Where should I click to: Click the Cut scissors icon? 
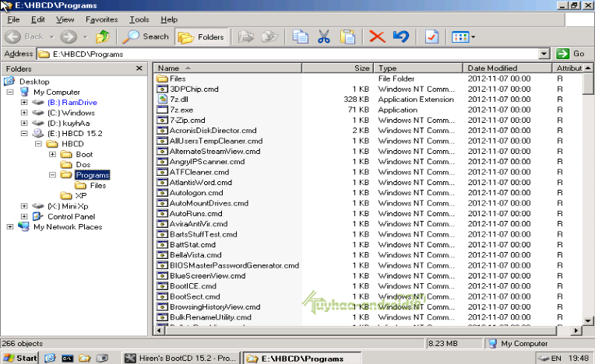324,37
